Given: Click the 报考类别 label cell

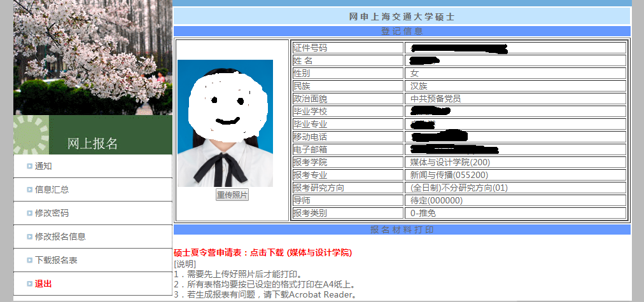Looking at the screenshot, I should coord(347,213).
